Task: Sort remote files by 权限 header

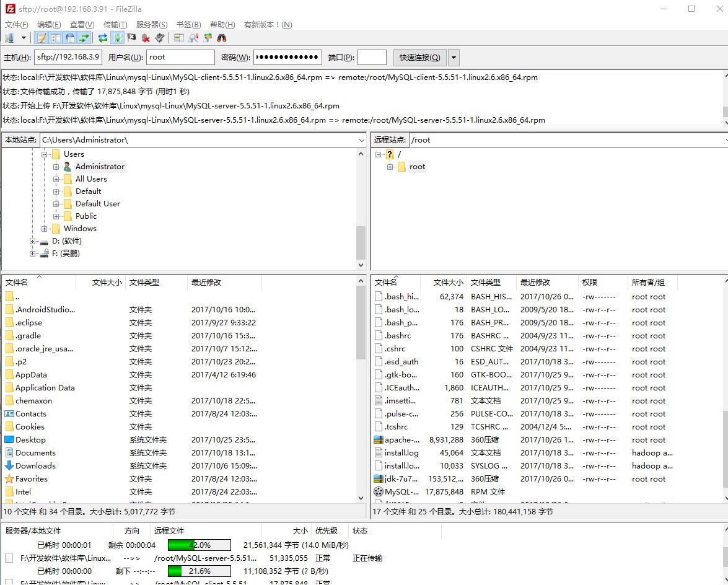Action: click(x=603, y=282)
